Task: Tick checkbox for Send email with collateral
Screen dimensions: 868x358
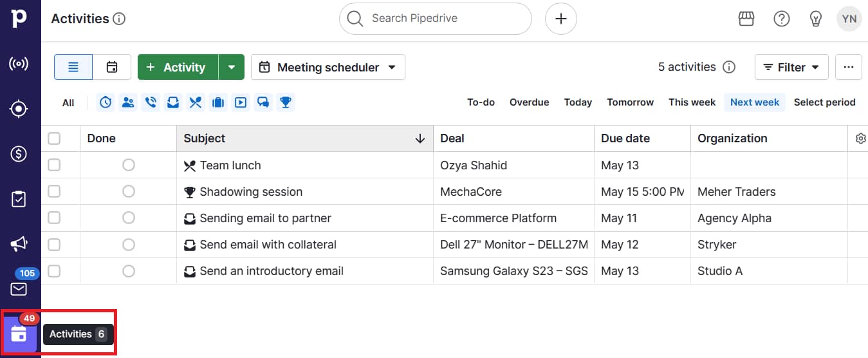Action: [54, 244]
